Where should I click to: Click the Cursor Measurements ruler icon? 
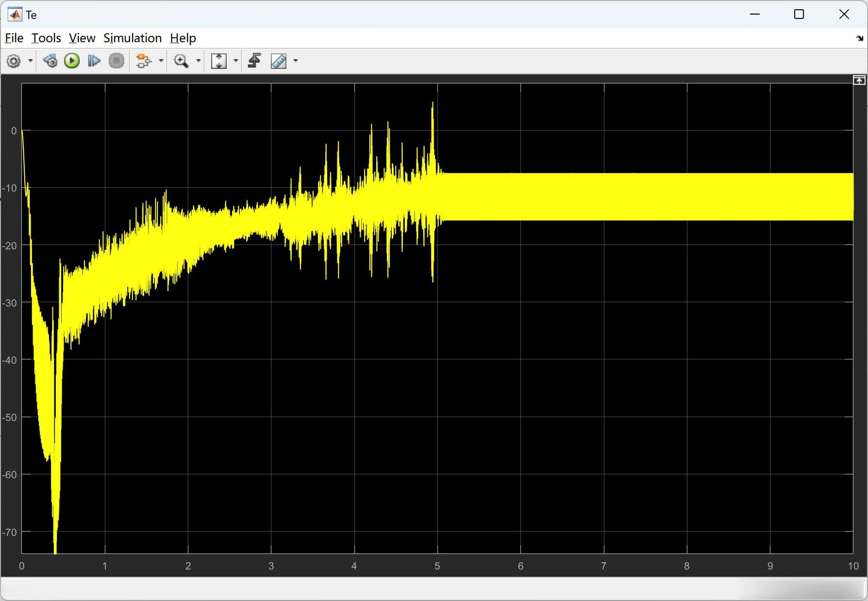point(279,61)
